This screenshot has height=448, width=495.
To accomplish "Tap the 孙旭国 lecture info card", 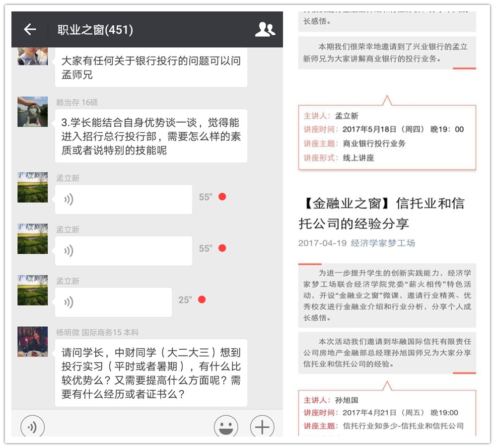I will coord(387,413).
